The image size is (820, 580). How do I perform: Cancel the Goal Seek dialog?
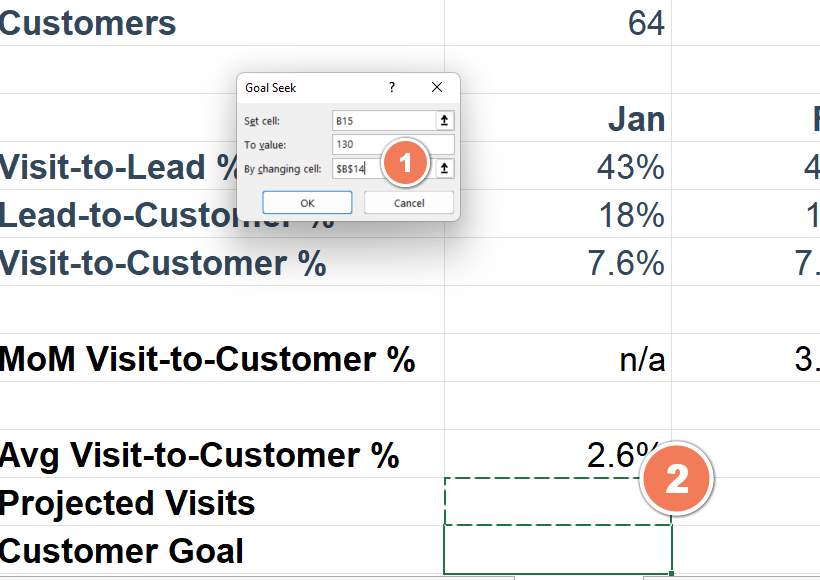(409, 202)
